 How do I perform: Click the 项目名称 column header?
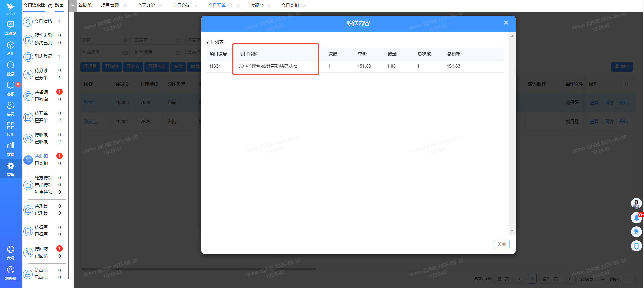[x=248, y=54]
